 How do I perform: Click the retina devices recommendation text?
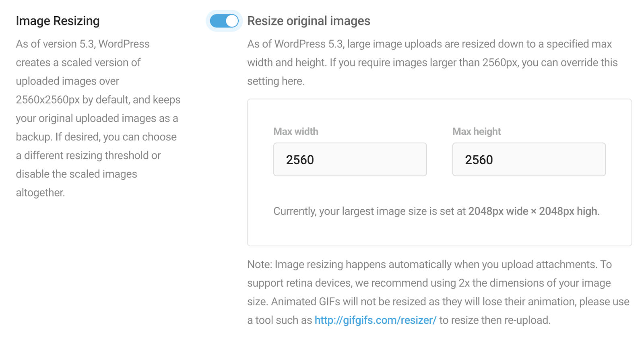pos(428,283)
